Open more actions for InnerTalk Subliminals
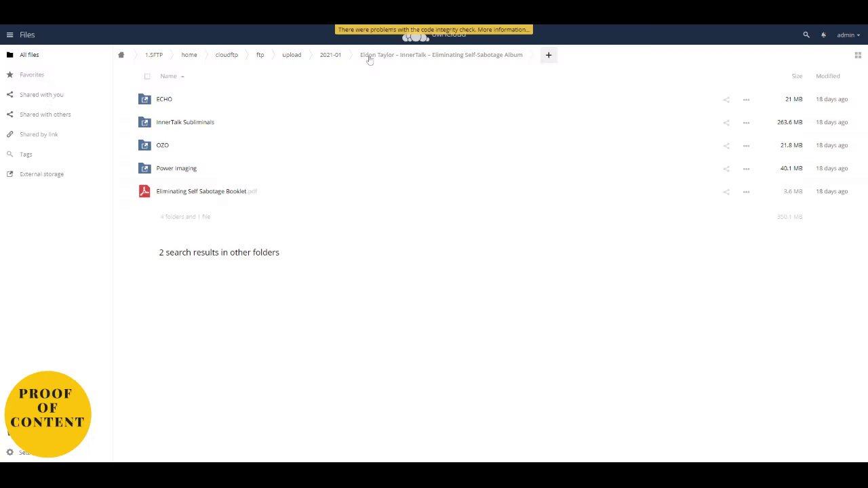Viewport: 868px width, 488px height. (x=746, y=123)
